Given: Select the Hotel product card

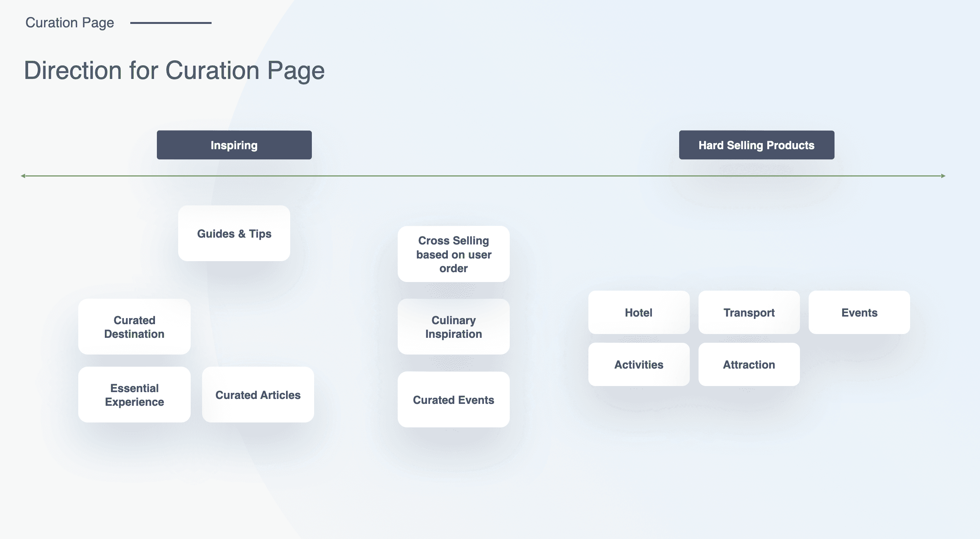Looking at the screenshot, I should (639, 312).
